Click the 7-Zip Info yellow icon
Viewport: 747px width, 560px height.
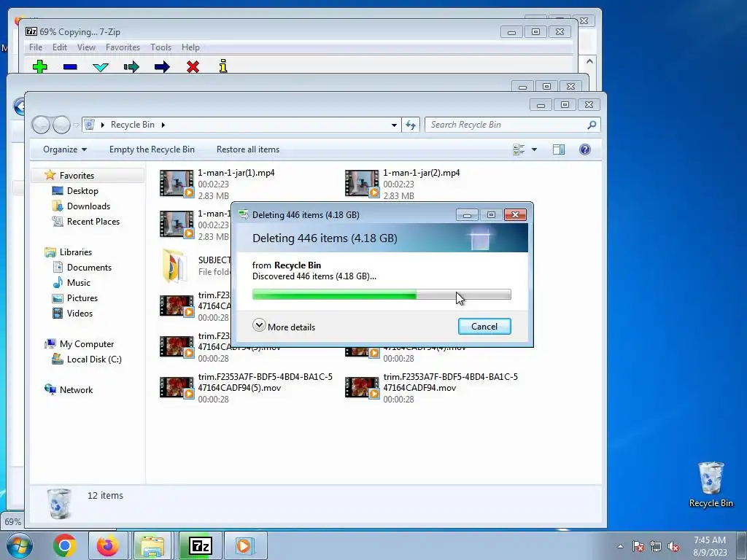(x=223, y=66)
